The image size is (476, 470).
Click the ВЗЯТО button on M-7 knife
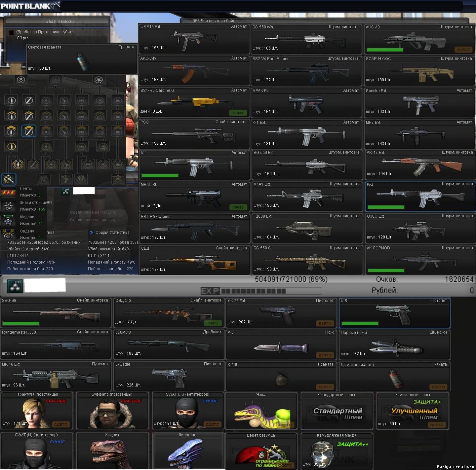point(325,355)
